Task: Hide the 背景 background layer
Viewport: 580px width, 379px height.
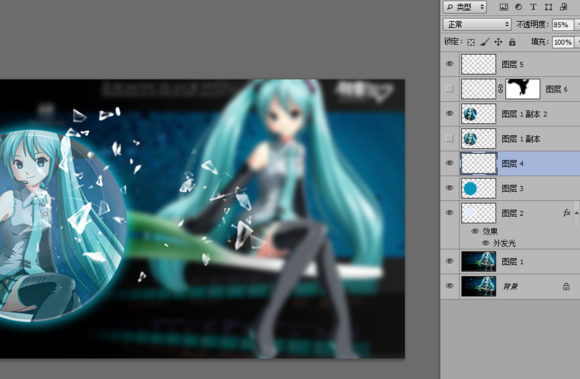Action: tap(449, 286)
